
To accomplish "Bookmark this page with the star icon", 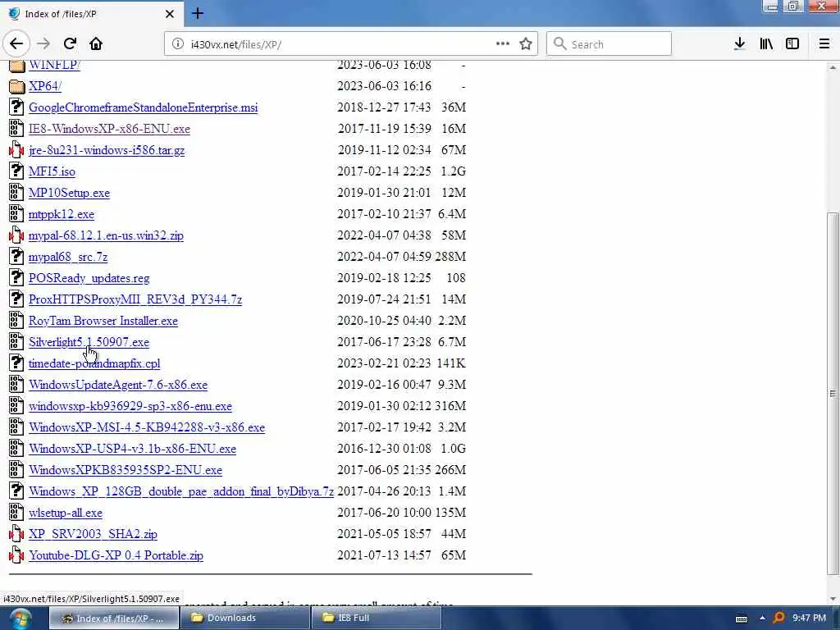I will pyautogui.click(x=526, y=44).
